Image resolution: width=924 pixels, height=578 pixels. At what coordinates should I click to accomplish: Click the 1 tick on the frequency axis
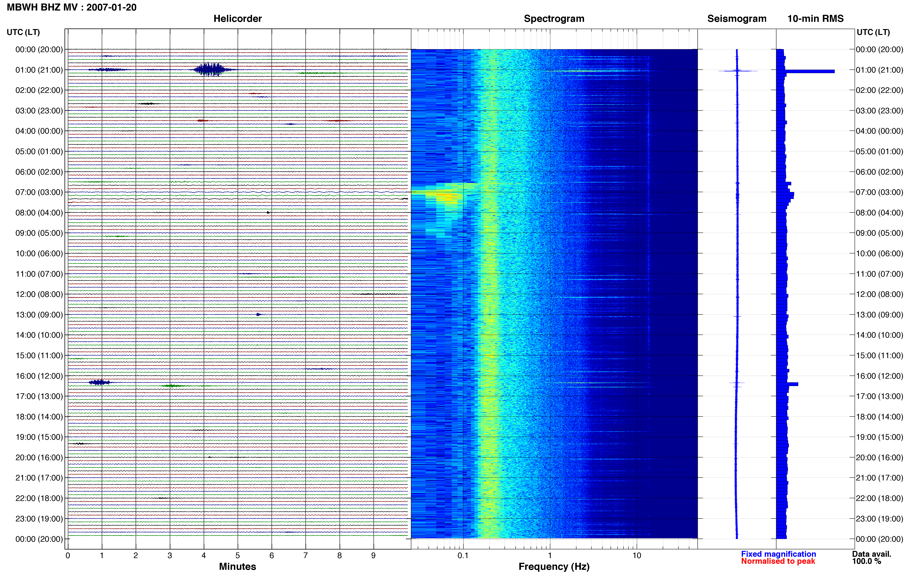[550, 555]
